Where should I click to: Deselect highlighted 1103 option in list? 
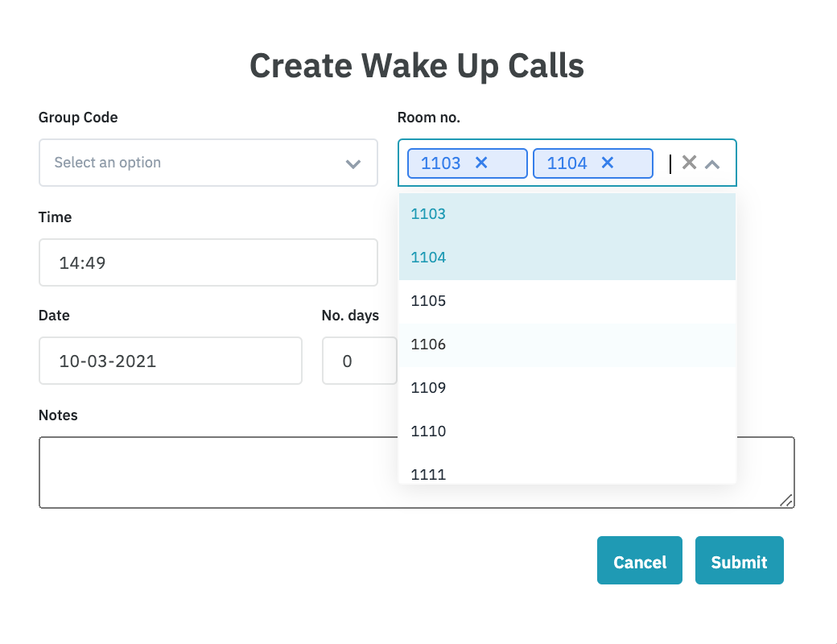[x=567, y=214]
